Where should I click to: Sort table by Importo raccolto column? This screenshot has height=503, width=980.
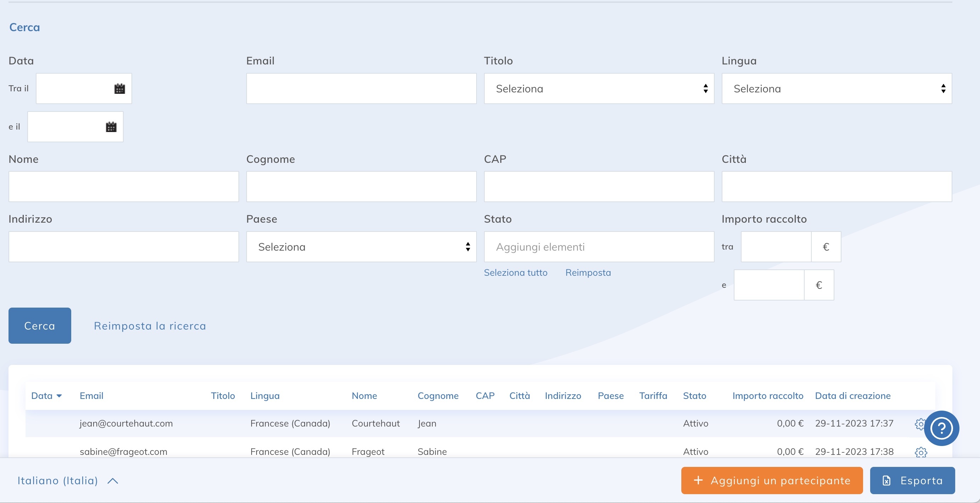point(768,396)
